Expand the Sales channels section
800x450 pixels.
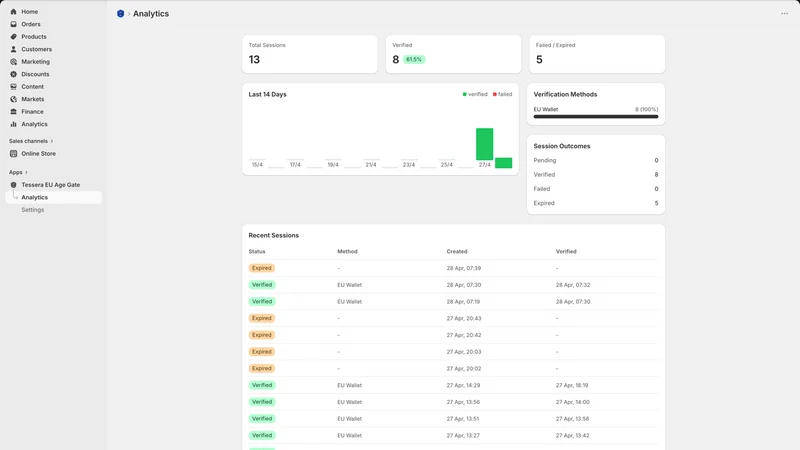[31, 141]
